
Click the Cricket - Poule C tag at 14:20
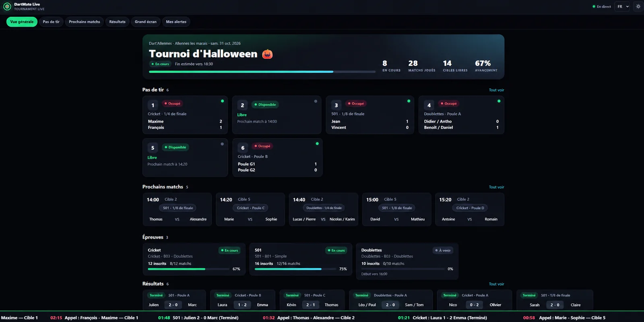click(250, 208)
